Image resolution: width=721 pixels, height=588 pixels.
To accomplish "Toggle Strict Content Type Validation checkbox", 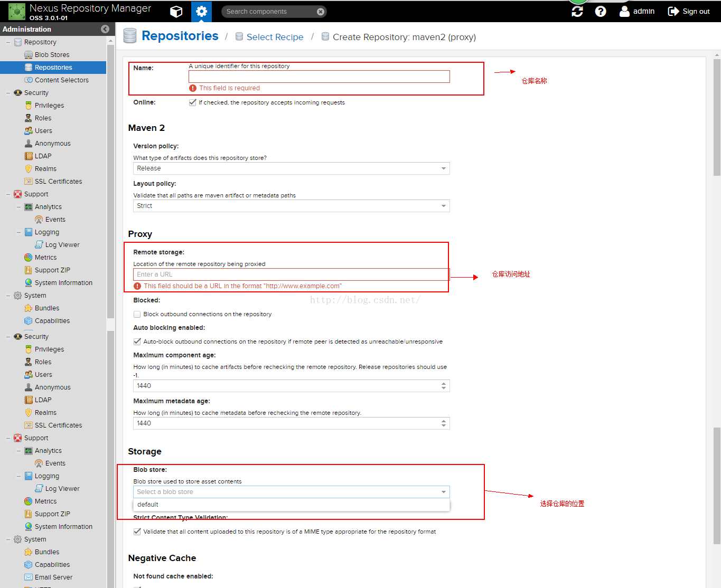I will click(137, 532).
